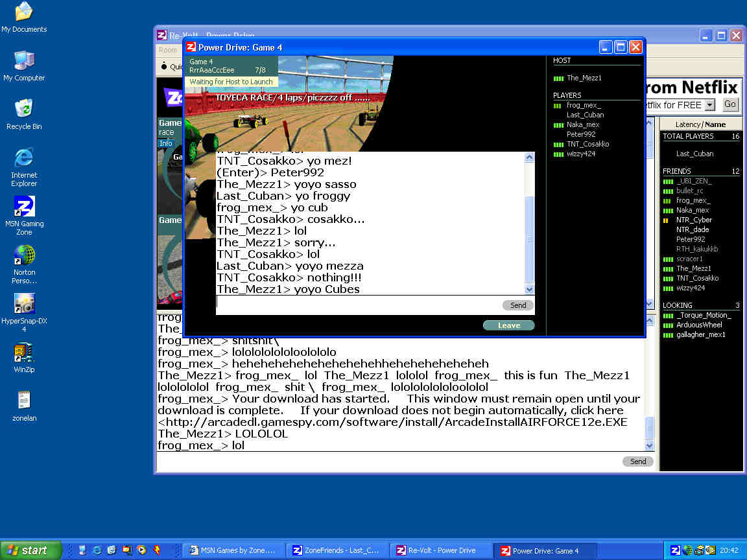Click the globe icon in system tray
The width and height of the screenshot is (747, 560).
click(x=687, y=550)
